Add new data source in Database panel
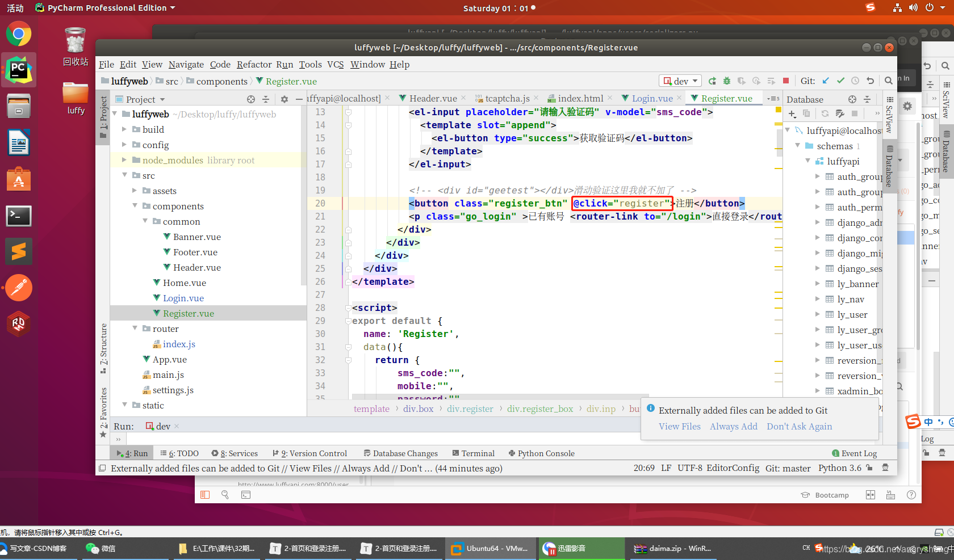Screen dimensions: 954x560 click(x=792, y=114)
